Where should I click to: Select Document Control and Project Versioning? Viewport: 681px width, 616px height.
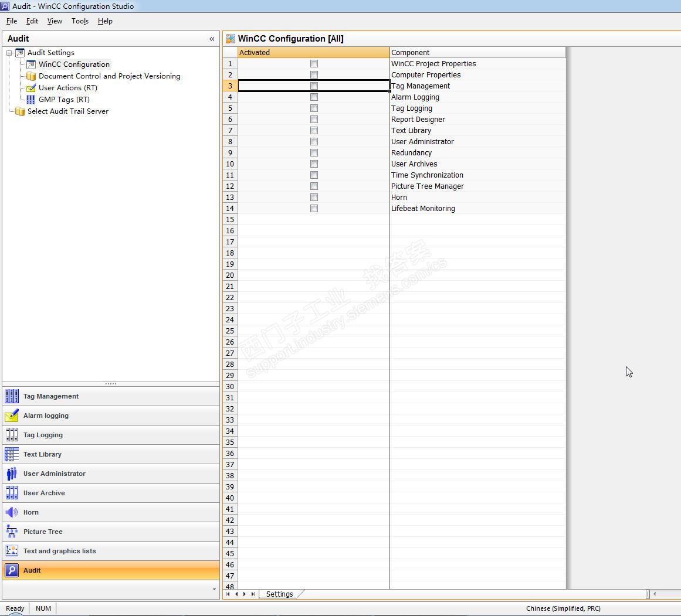pos(110,76)
